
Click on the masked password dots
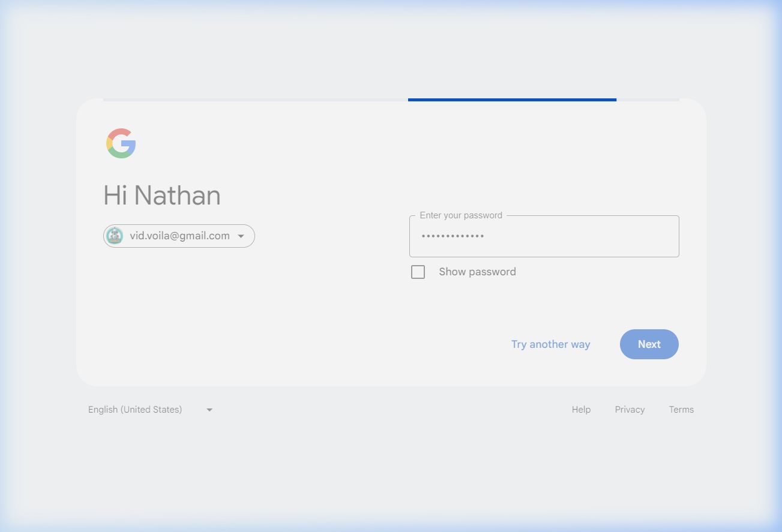(453, 236)
